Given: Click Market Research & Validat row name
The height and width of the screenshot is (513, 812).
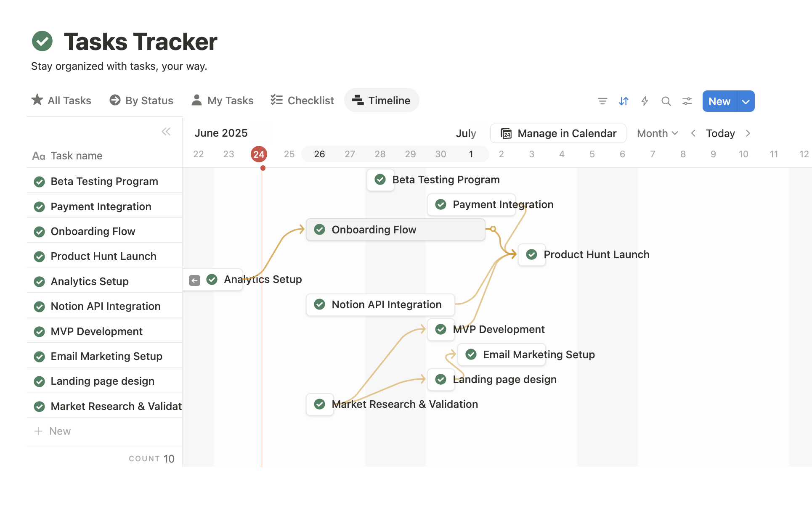Looking at the screenshot, I should (x=116, y=407).
